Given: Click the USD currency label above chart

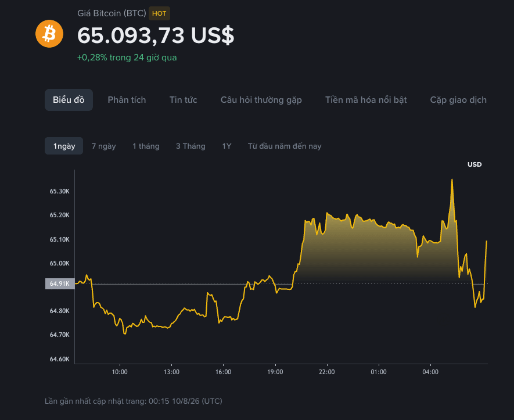Looking at the screenshot, I should [x=475, y=164].
